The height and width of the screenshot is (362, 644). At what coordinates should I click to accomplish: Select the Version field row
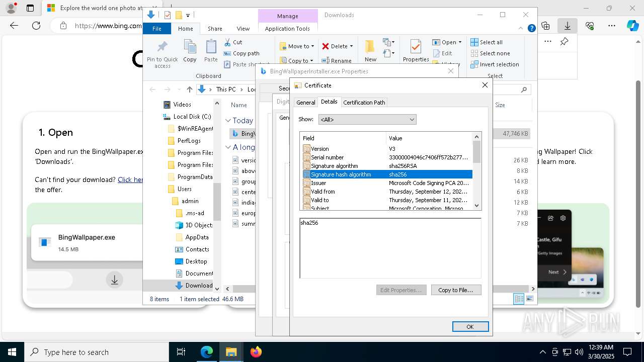click(386, 149)
